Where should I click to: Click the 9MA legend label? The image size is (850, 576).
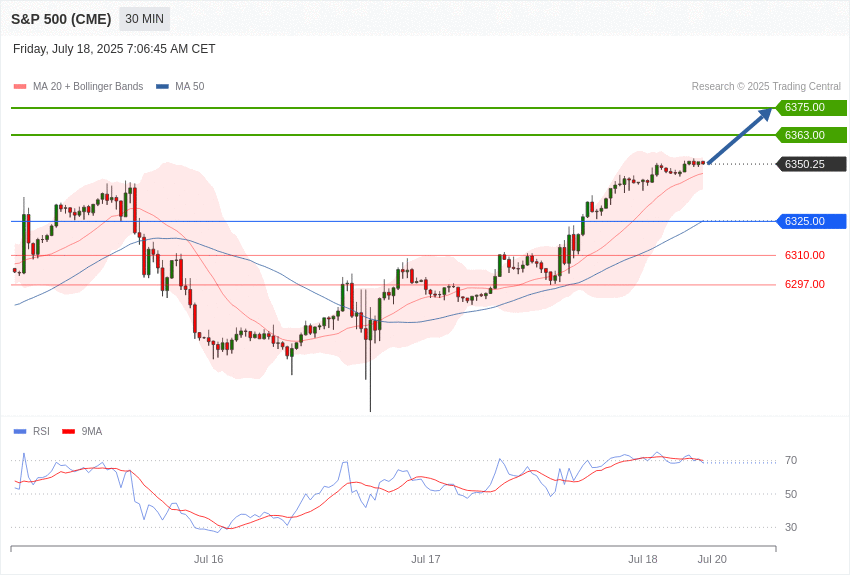click(x=92, y=431)
